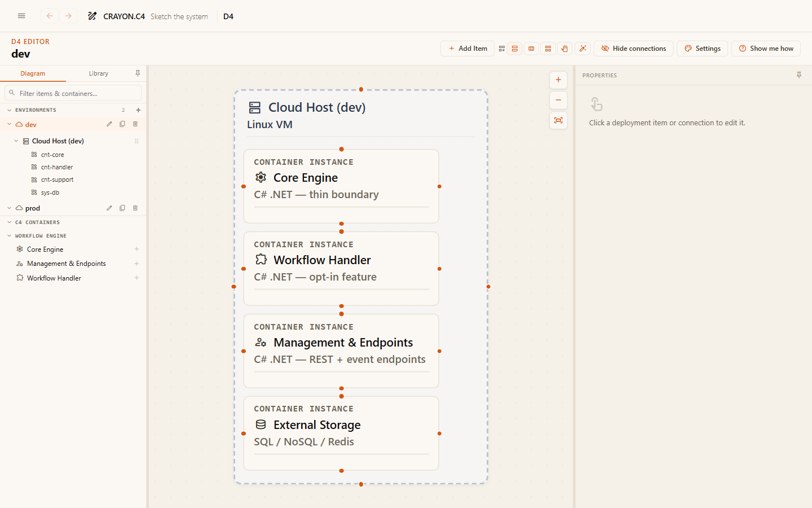
Task: Click the Cloud Host server icon on canvas
Action: [255, 107]
